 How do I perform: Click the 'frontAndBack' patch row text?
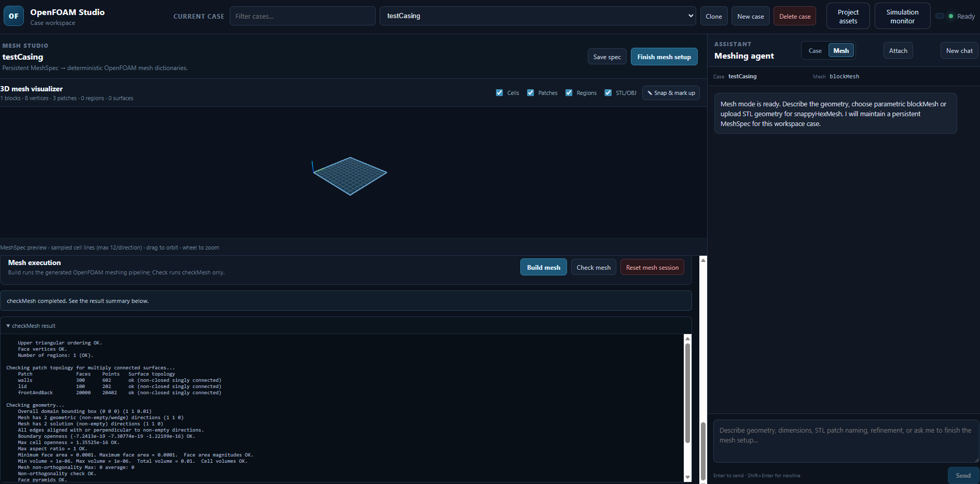tap(35, 393)
